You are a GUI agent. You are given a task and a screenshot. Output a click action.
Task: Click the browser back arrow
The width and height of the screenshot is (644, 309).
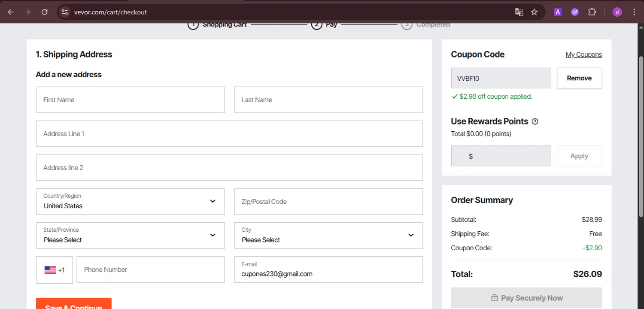(x=11, y=12)
